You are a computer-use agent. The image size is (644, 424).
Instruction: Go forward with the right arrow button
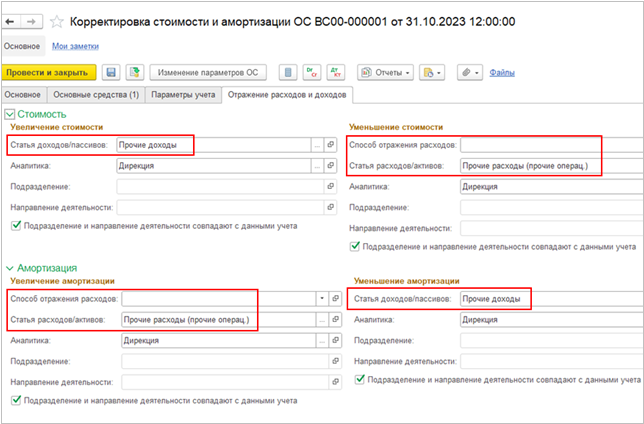click(x=31, y=21)
